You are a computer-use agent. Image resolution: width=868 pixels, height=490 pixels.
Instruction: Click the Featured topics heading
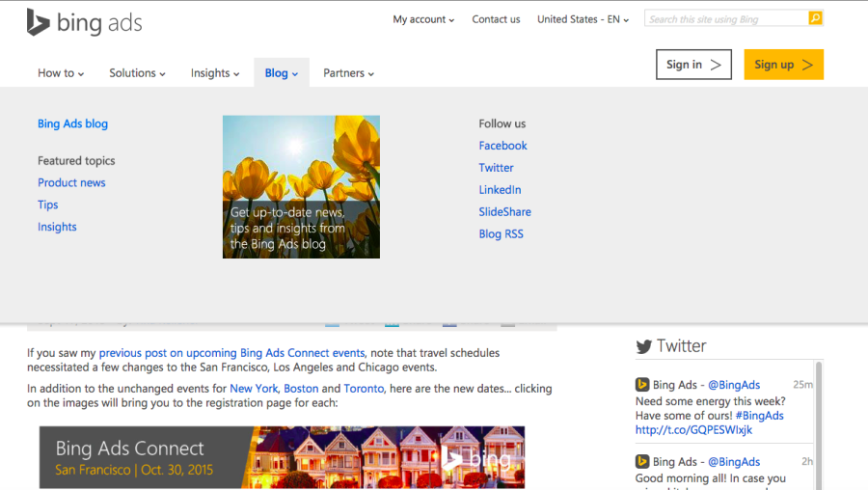point(76,160)
